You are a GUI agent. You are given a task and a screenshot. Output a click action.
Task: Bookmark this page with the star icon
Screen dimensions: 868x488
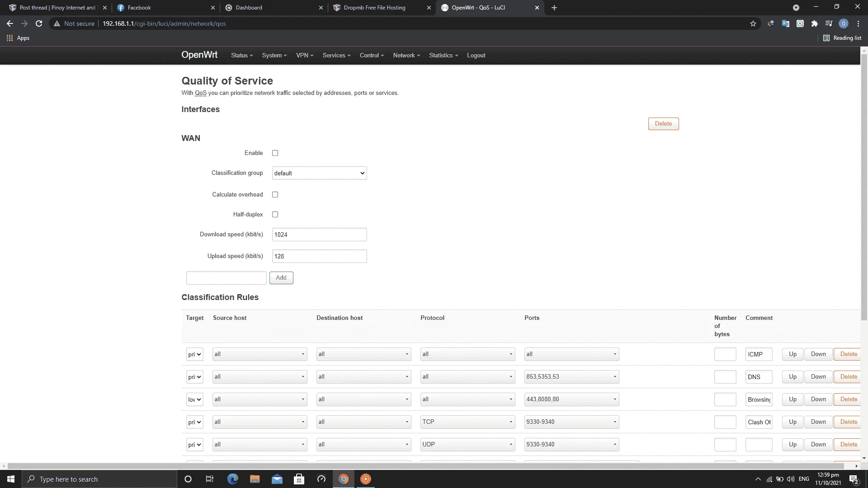coord(753,23)
